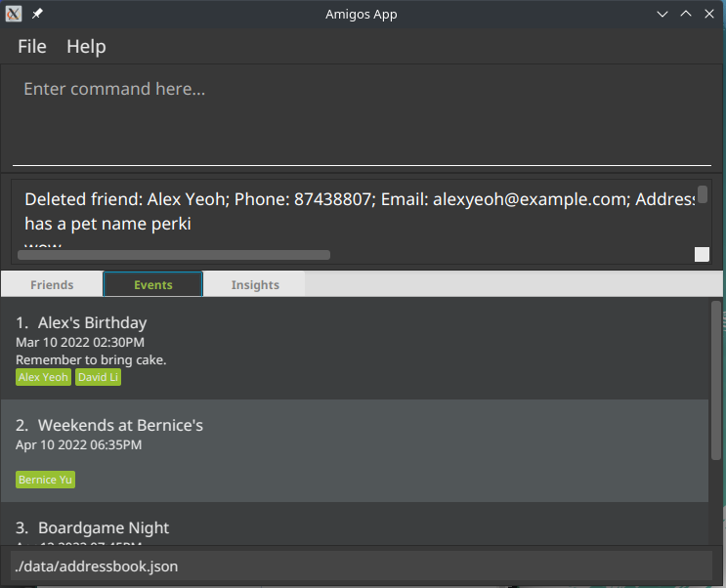The image size is (726, 588).
Task: Click the white corner square in the result box
Action: [x=702, y=254]
